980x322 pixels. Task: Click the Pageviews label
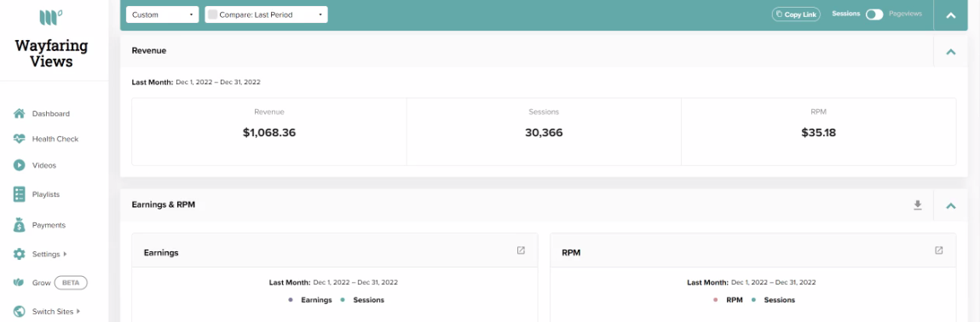(906, 14)
